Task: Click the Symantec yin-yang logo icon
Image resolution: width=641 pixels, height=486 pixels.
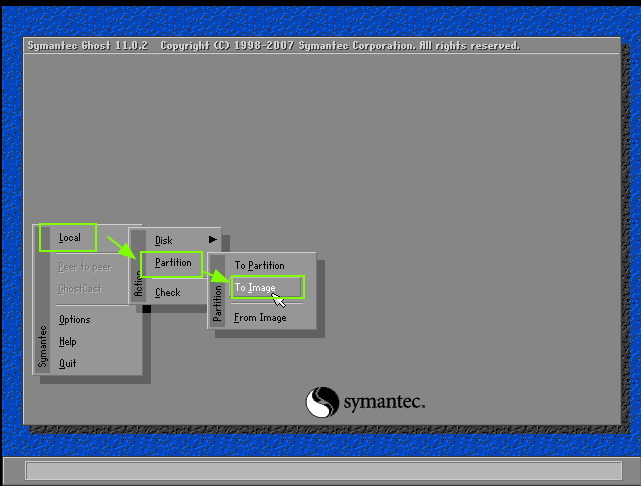Action: pos(323,402)
